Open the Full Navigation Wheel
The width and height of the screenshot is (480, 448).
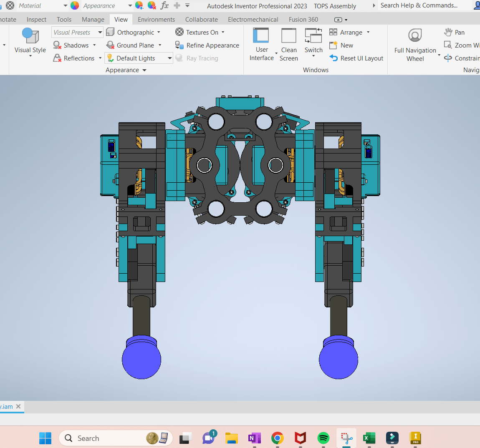coord(415,35)
